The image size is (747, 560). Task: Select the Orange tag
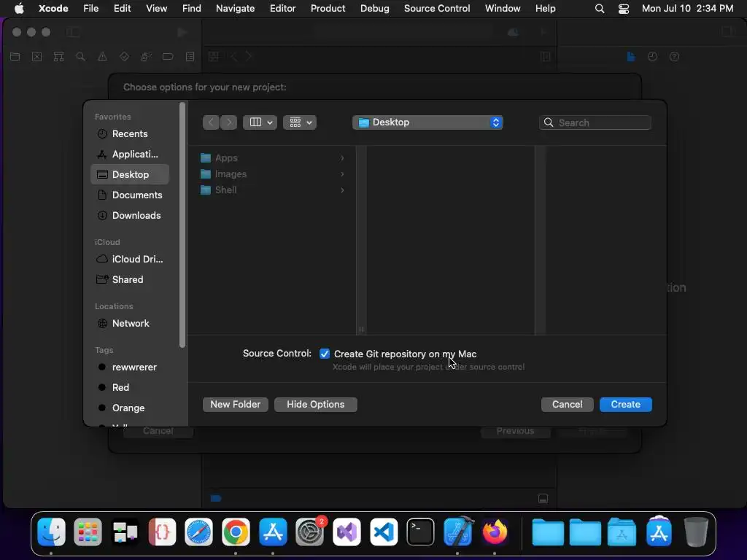pyautogui.click(x=130, y=408)
